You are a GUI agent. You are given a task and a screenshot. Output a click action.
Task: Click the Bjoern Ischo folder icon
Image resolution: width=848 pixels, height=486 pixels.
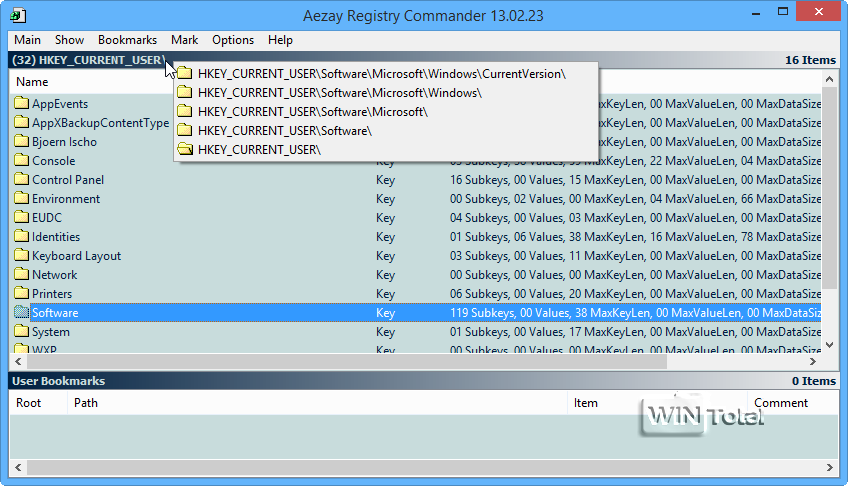[x=22, y=141]
